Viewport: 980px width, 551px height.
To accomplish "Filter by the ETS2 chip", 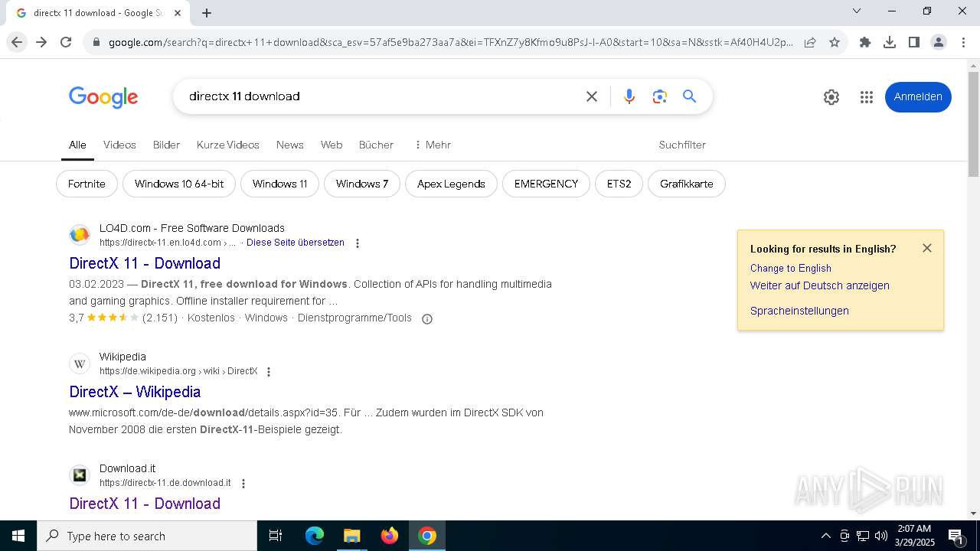I will pyautogui.click(x=619, y=184).
